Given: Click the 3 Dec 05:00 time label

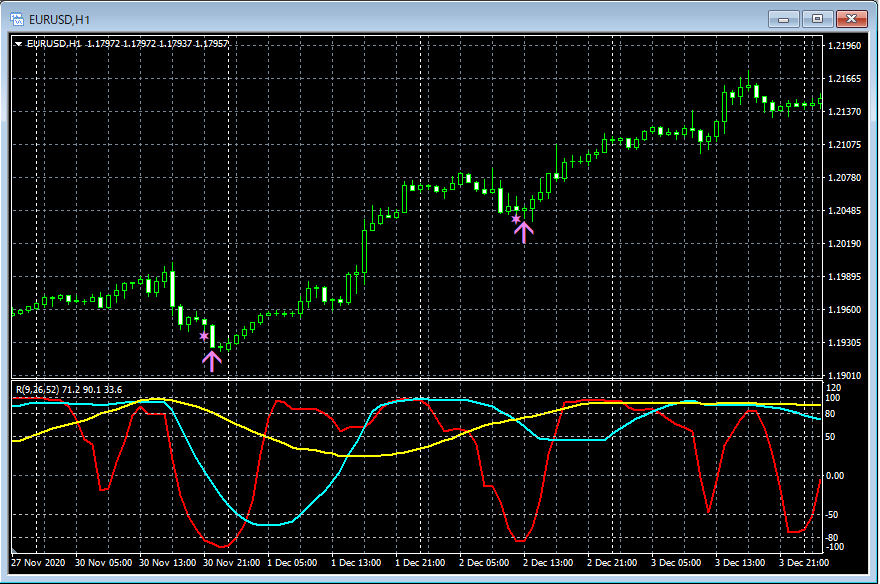Looking at the screenshot, I should click(x=676, y=563).
